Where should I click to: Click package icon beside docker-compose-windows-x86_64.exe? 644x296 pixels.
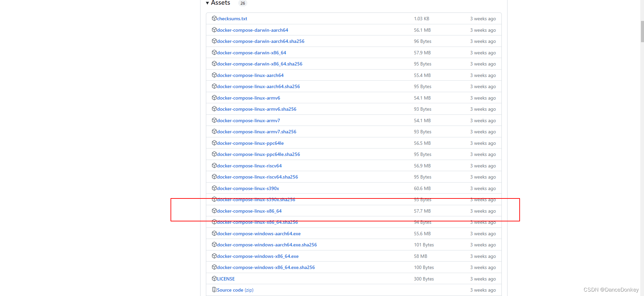click(214, 256)
